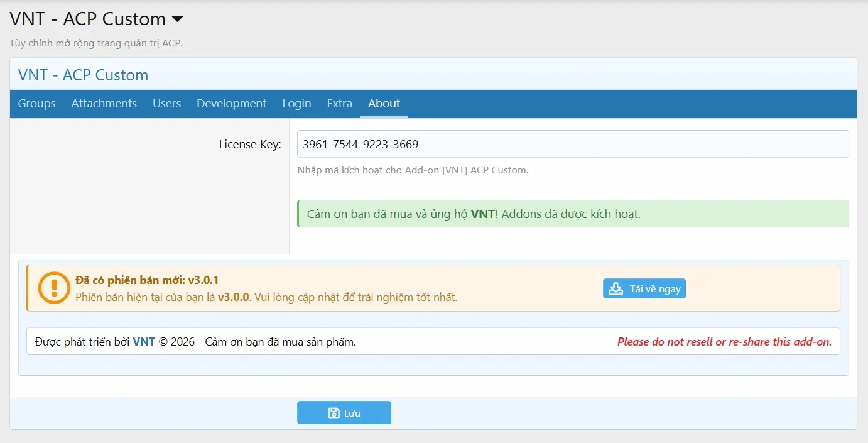
Task: Select the About tab
Action: click(384, 104)
